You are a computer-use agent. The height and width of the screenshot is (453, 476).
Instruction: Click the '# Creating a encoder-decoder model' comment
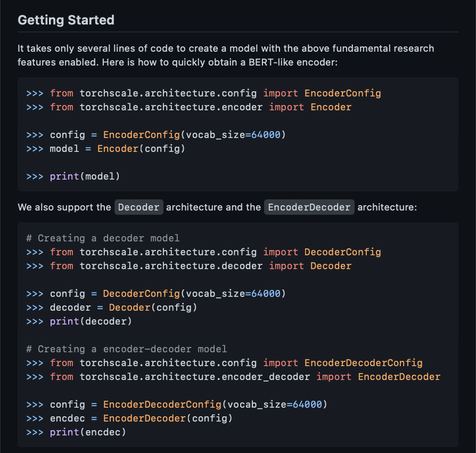[127, 349]
